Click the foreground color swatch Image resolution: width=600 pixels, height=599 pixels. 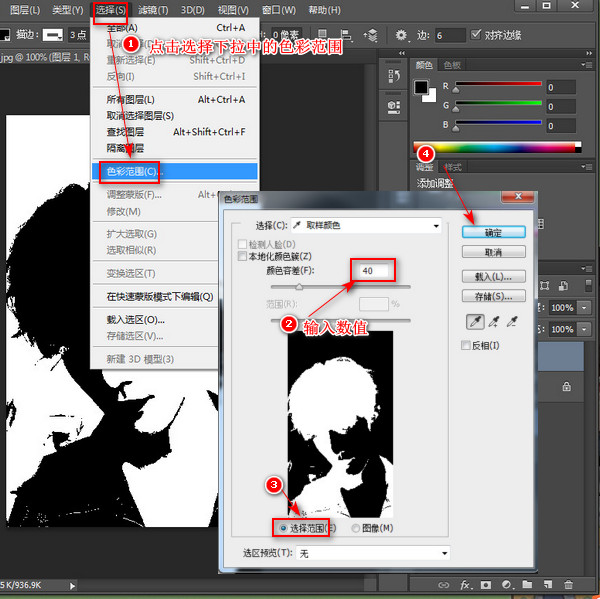[421, 87]
